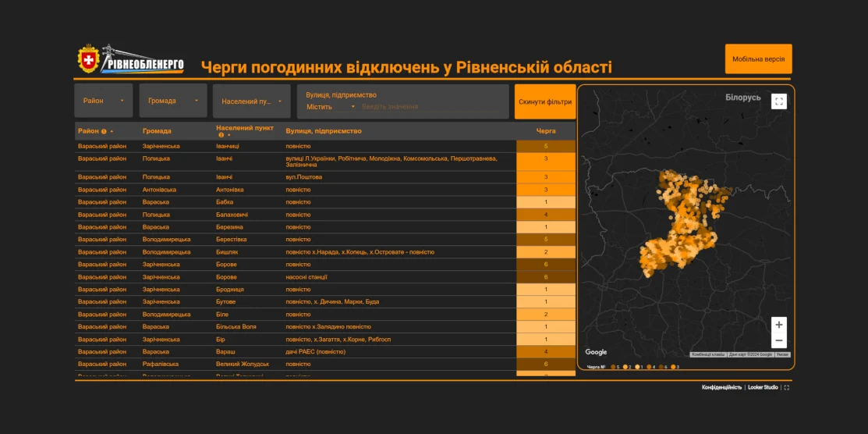Image resolution: width=868 pixels, height=434 pixels.
Task: Select queue 6 color swatch in legend
Action: (x=663, y=366)
